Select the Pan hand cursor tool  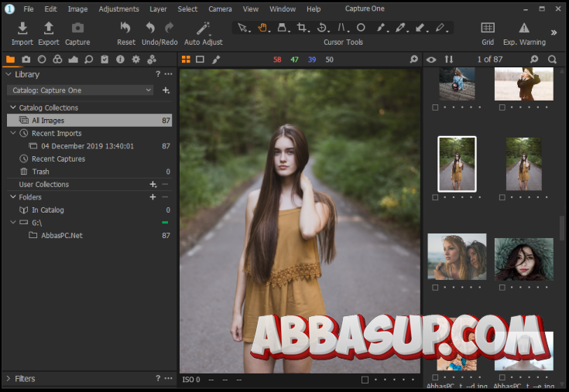(x=262, y=27)
